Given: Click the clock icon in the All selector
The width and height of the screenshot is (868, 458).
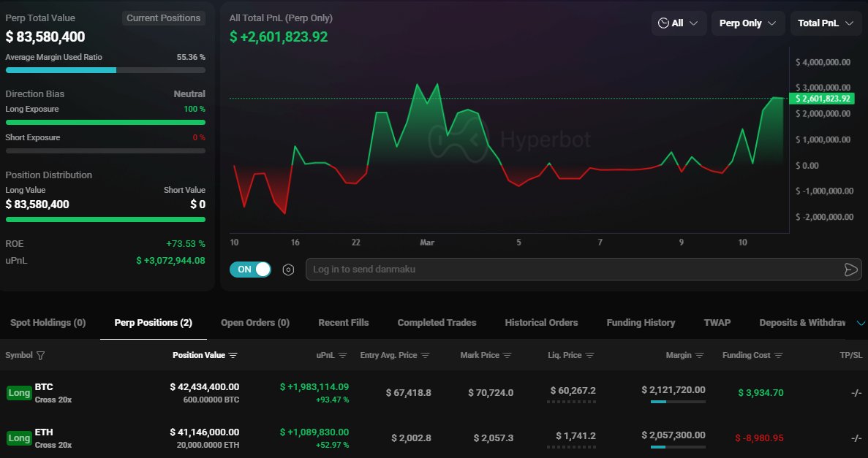Looking at the screenshot, I should click(x=664, y=23).
